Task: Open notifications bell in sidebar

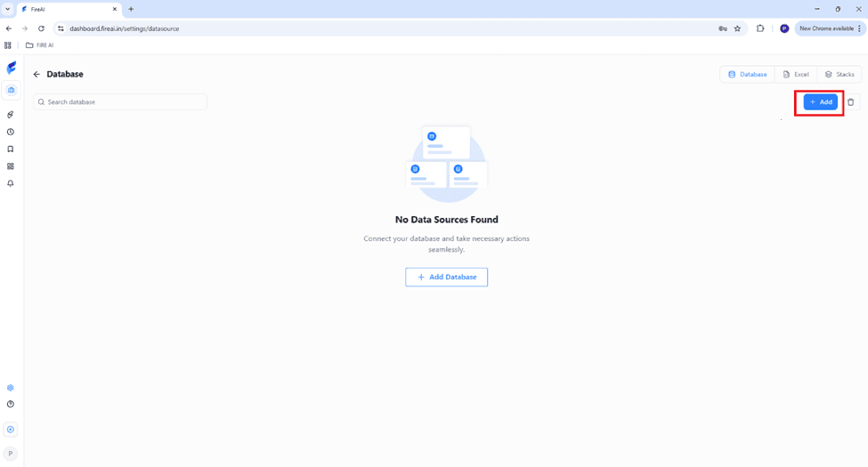Action: tap(11, 183)
